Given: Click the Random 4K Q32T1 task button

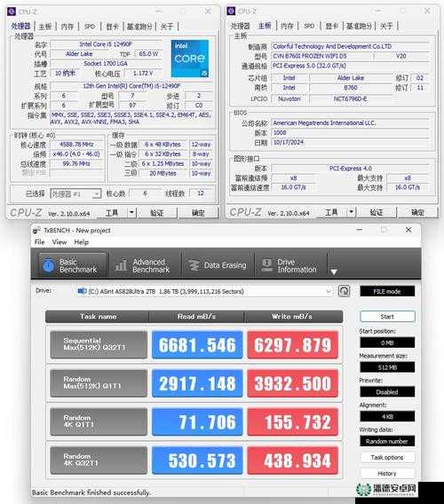Looking at the screenshot, I should pos(99,461).
